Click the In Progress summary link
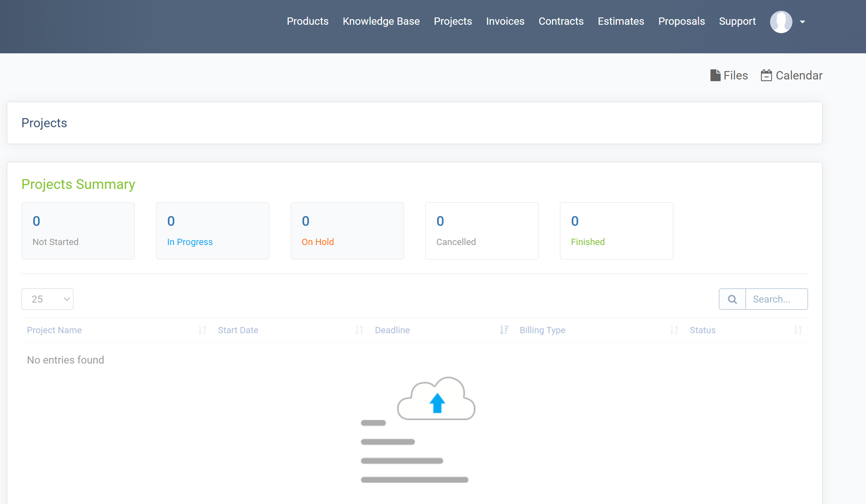866x504 pixels. (x=190, y=242)
